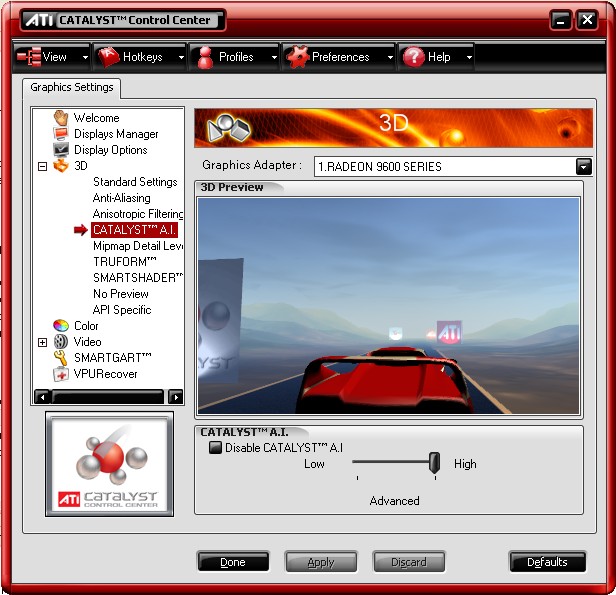Check Disable CATALYST A.I. checkbox
The width and height of the screenshot is (616, 595).
coord(215,448)
